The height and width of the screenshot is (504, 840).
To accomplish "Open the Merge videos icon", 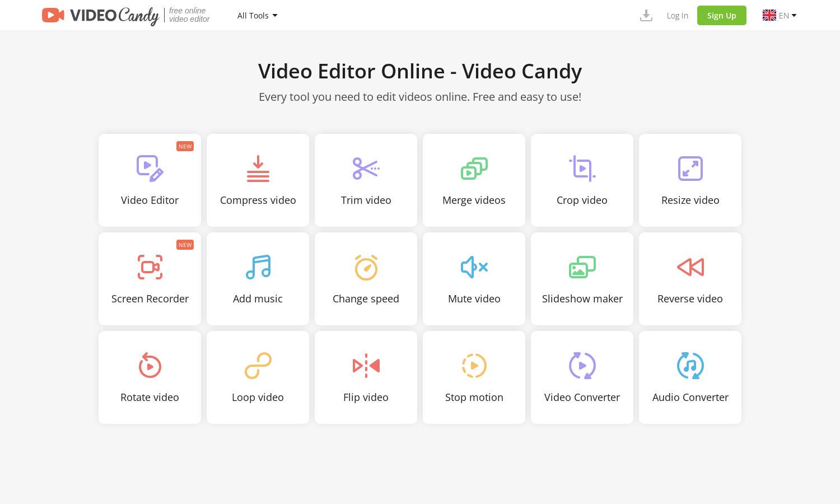I will (474, 169).
